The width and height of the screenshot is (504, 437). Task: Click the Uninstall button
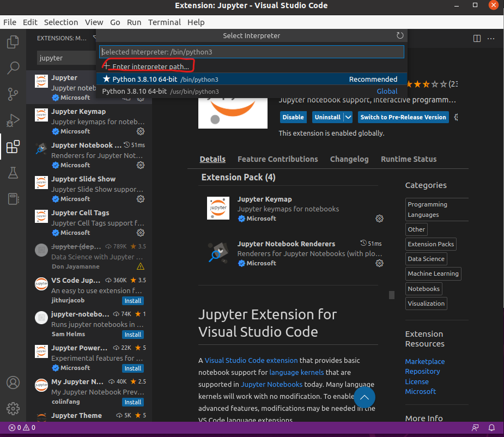pyautogui.click(x=327, y=117)
